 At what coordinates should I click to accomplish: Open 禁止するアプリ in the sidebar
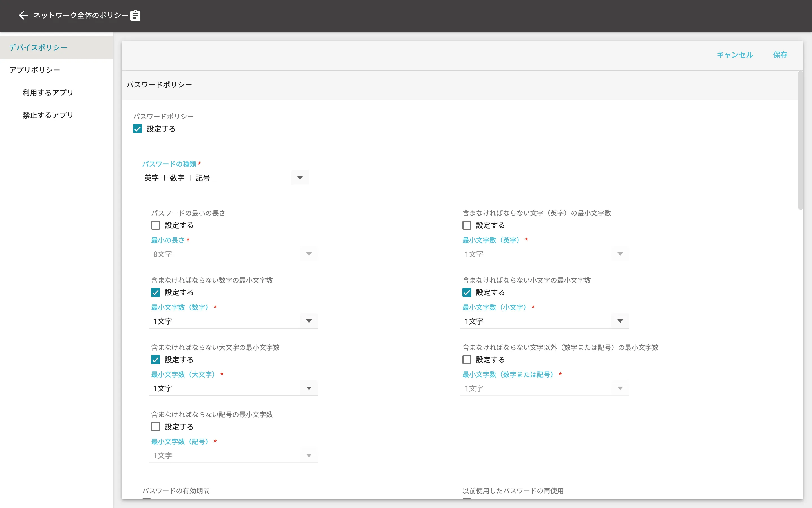click(56, 115)
